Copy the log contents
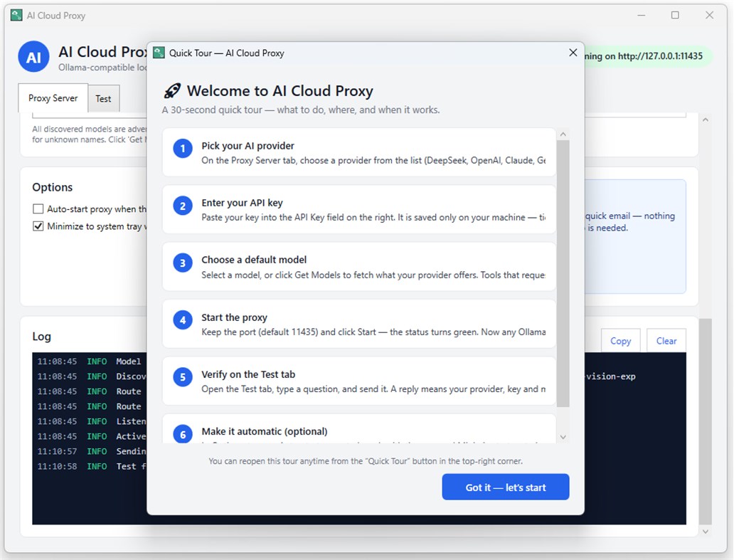The image size is (734, 560). coord(620,341)
